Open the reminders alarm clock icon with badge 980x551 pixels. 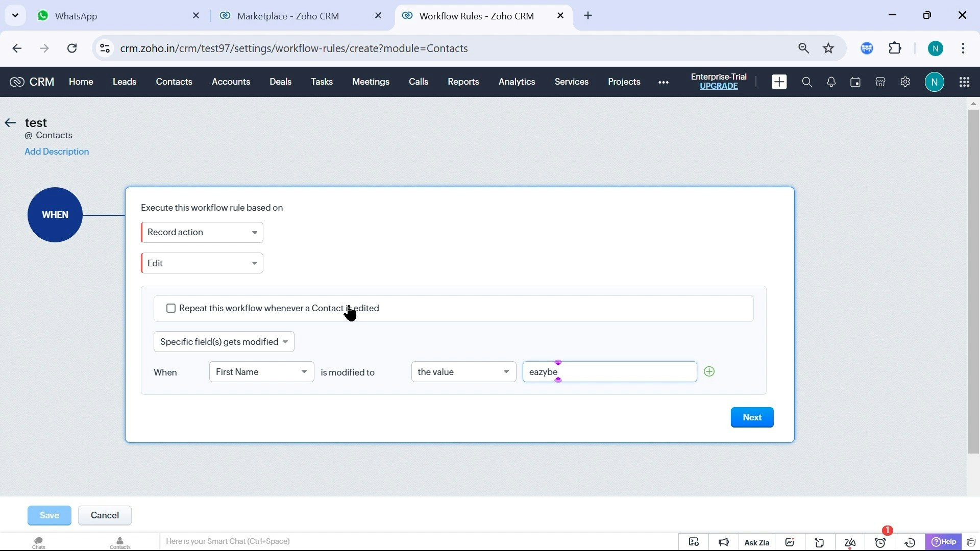pyautogui.click(x=880, y=542)
